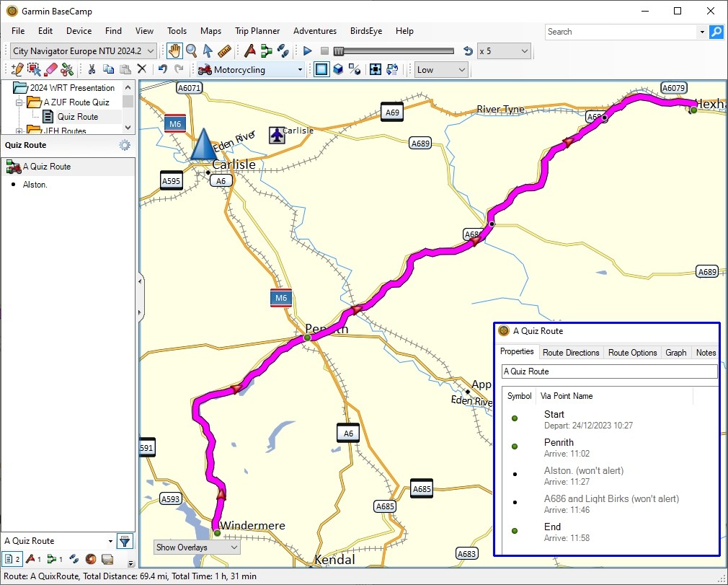
Task: Pick the New Route tool
Action: tap(267, 50)
